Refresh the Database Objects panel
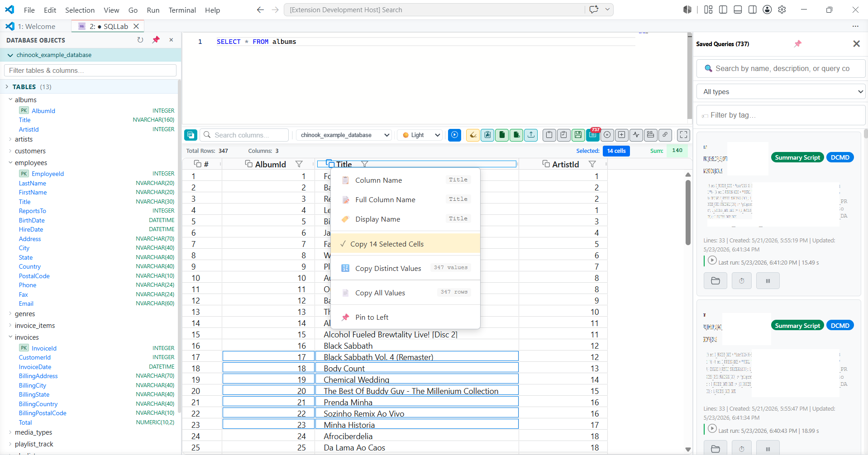868x455 pixels. click(140, 40)
